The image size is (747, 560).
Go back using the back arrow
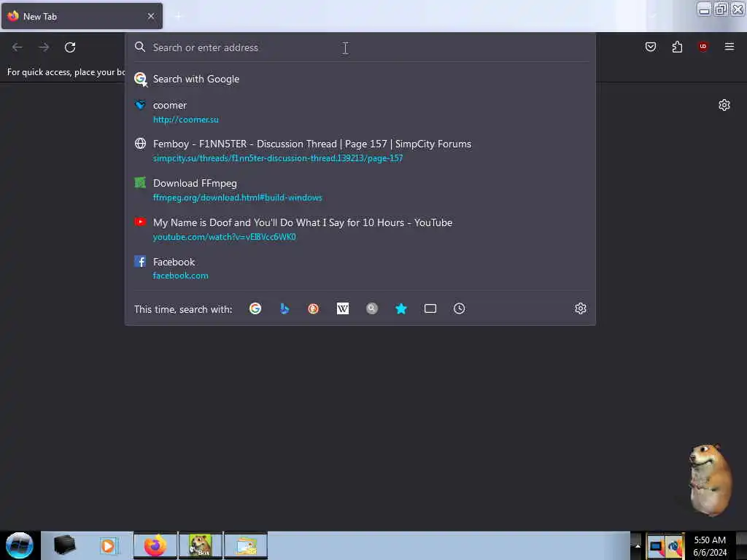pos(18,47)
